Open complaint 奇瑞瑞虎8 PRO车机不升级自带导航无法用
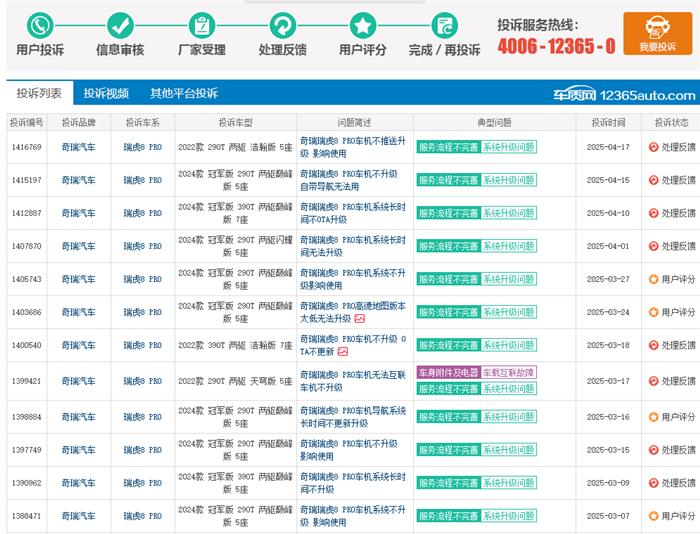 point(349,180)
